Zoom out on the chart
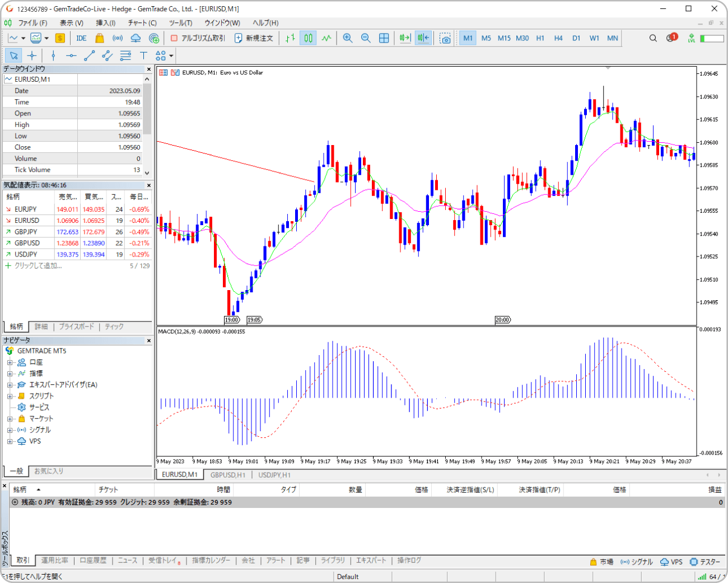Image resolution: width=728 pixels, height=583 pixels. (x=366, y=38)
